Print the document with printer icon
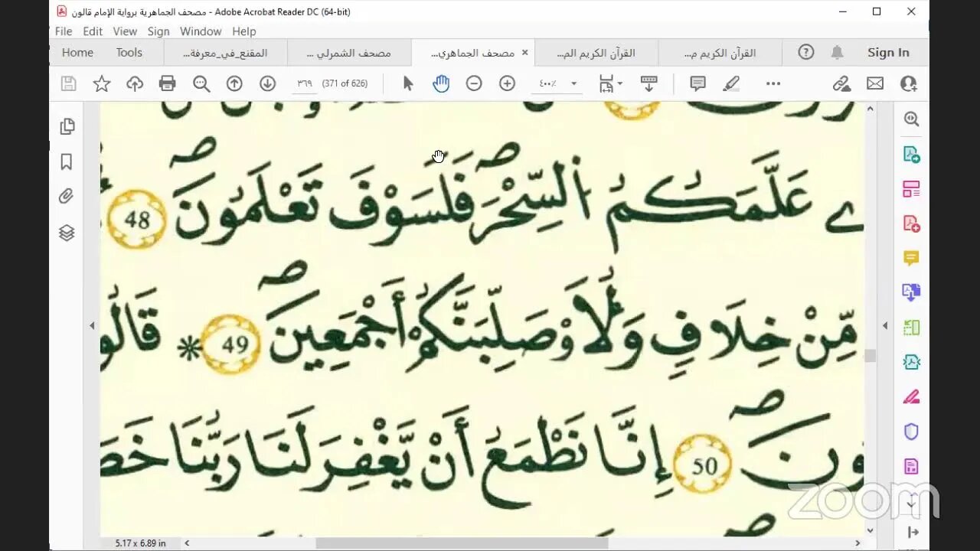The width and height of the screenshot is (980, 551). [x=168, y=83]
